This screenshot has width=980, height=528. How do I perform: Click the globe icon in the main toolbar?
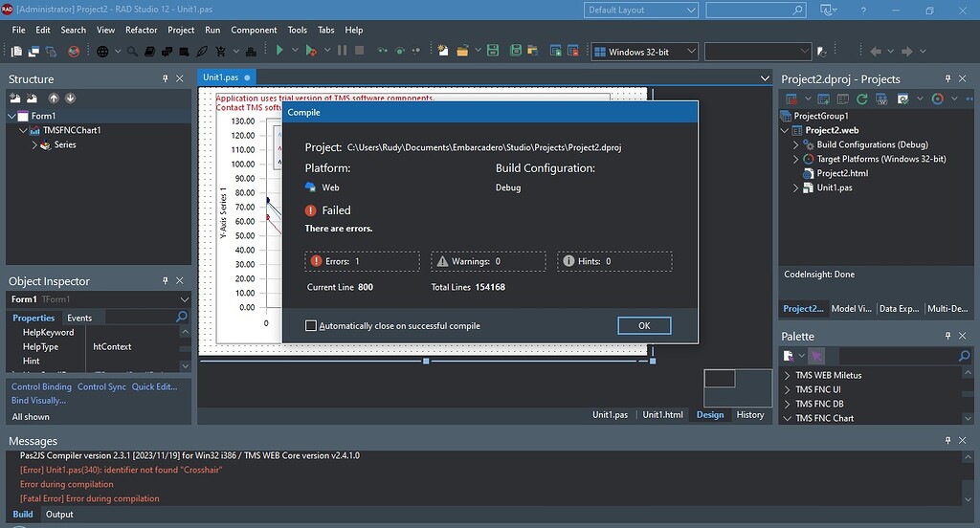(x=102, y=52)
